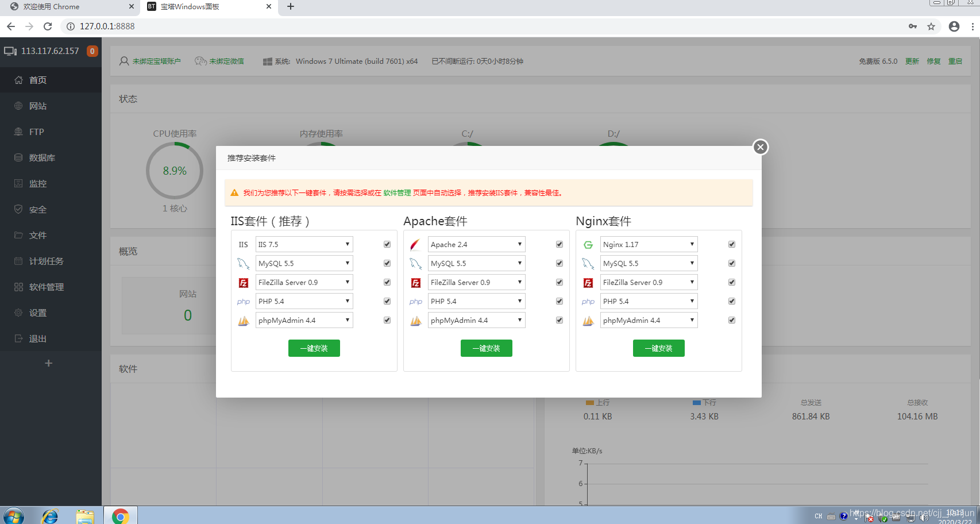Toggle the FileZilla Server checkbox in the IIS suite
980x524 pixels.
click(x=387, y=282)
